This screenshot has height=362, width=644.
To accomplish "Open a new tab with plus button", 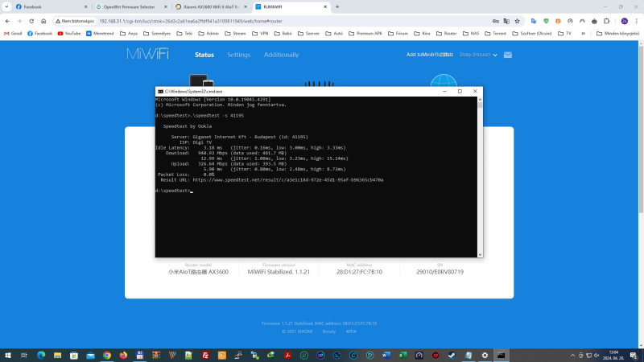I will [x=337, y=6].
